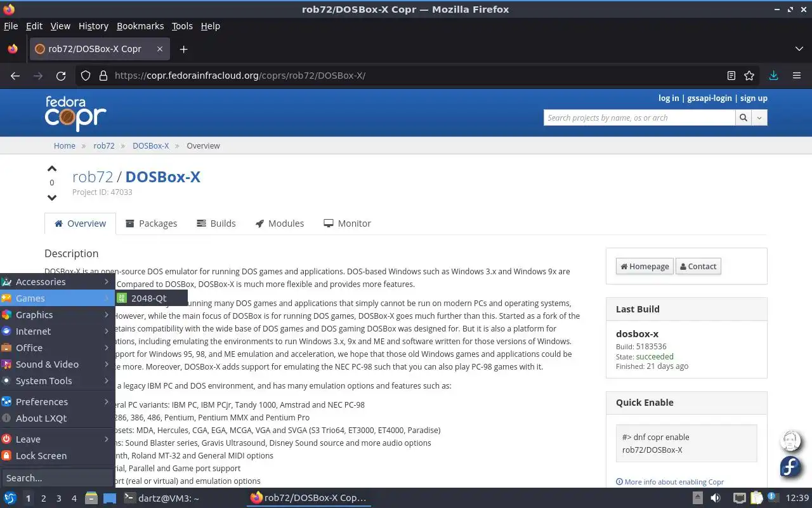The width and height of the screenshot is (812, 508).
Task: Expand the System Tools category
Action: click(57, 380)
